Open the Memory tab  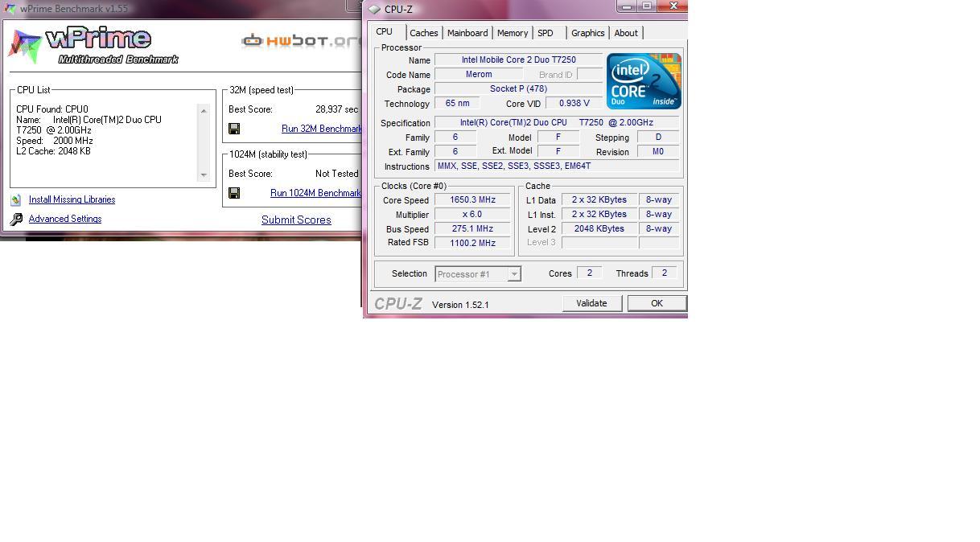tap(513, 33)
